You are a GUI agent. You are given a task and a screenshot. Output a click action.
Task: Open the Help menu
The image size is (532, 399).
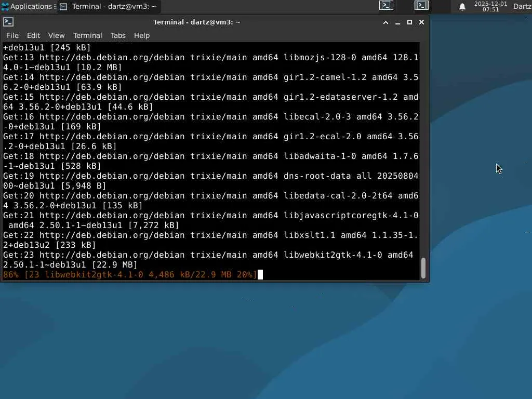click(x=142, y=35)
